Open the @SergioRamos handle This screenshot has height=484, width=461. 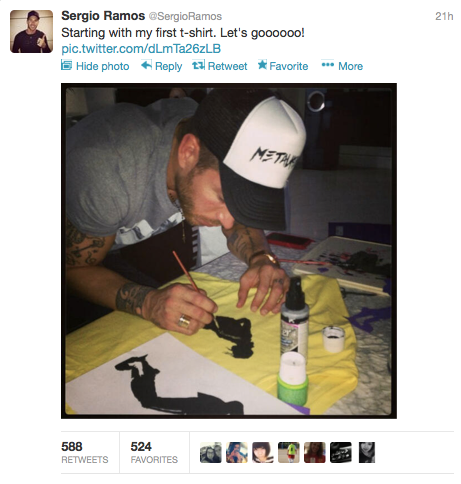(x=185, y=16)
